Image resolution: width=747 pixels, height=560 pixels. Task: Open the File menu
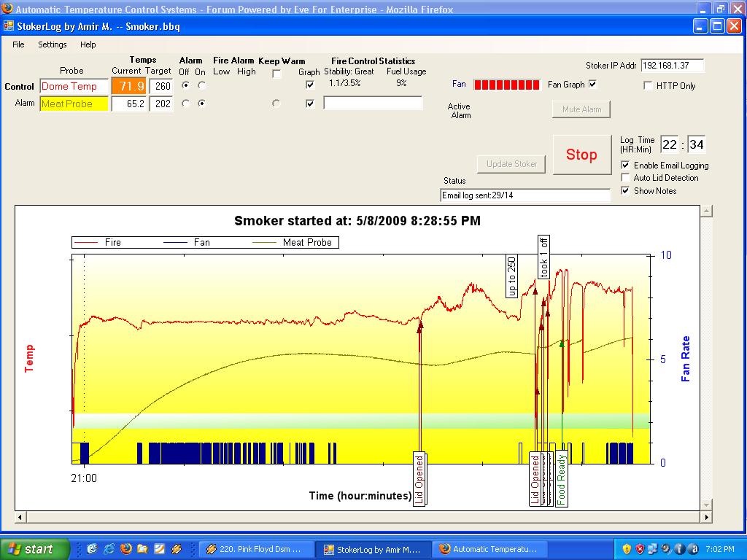click(18, 44)
